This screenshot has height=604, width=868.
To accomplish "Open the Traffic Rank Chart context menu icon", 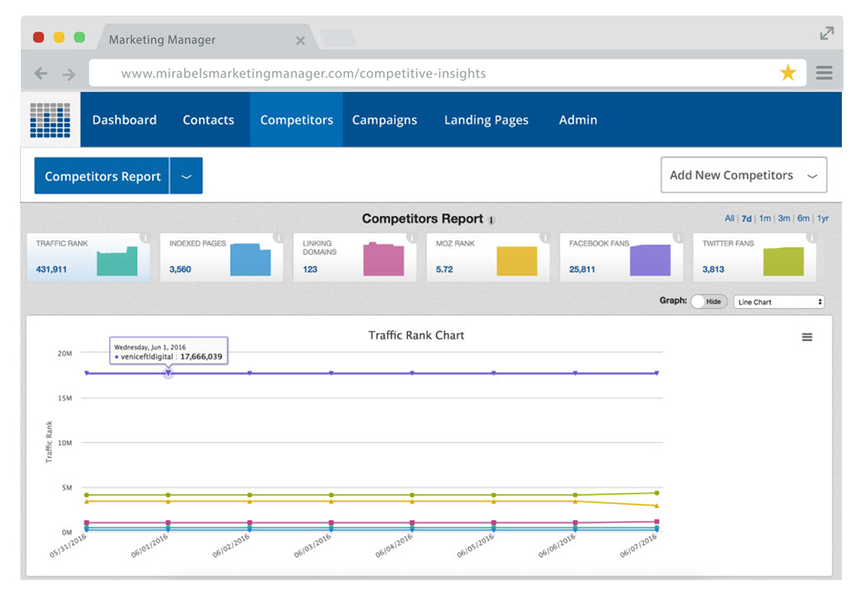I will [807, 338].
